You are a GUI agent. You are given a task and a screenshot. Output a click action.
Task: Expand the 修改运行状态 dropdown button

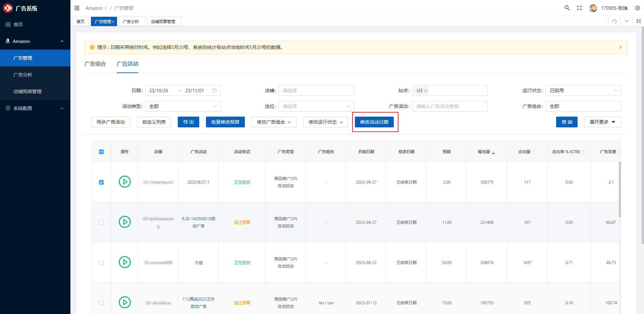pyautogui.click(x=325, y=122)
